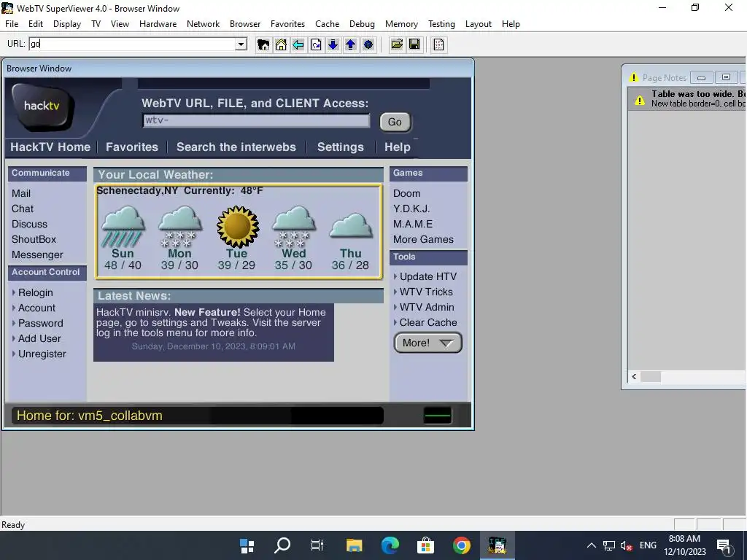Open HackTV Home link
The width and height of the screenshot is (747, 560).
[50, 147]
